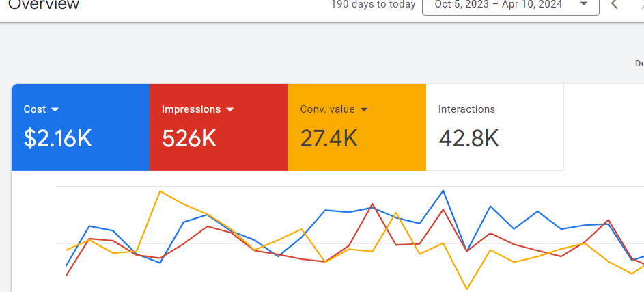Click the highest peak of the yellow line
Image resolution: width=644 pixels, height=292 pixels.
(160, 191)
